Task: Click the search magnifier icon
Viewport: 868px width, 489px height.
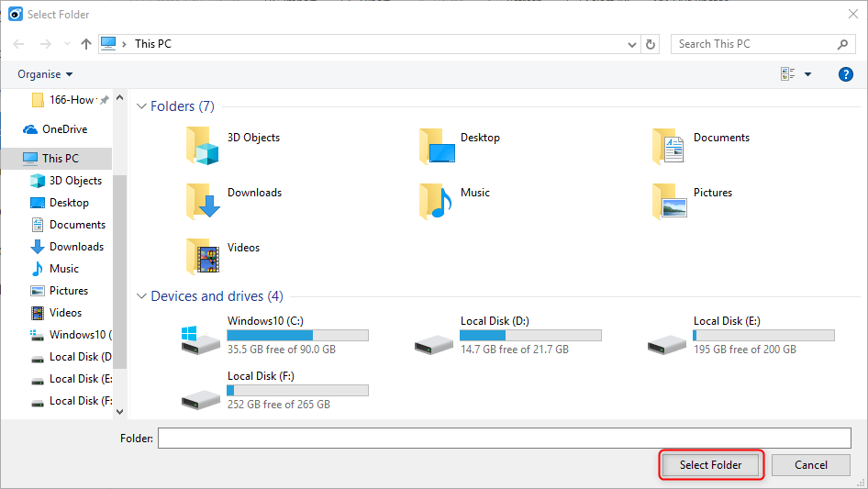Action: [842, 44]
